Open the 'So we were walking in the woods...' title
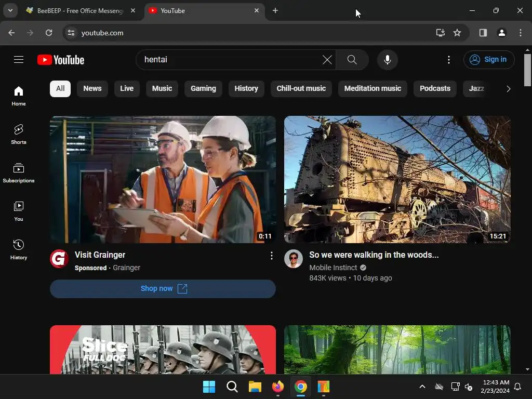Screen dimensions: 532x399 pos(374,255)
